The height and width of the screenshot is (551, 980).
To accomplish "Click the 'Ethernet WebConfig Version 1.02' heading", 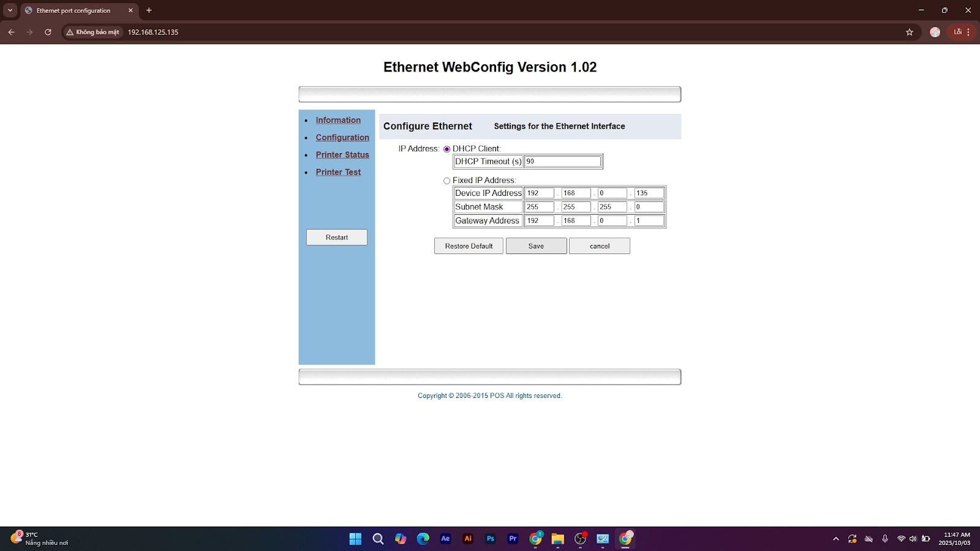I will click(490, 67).
